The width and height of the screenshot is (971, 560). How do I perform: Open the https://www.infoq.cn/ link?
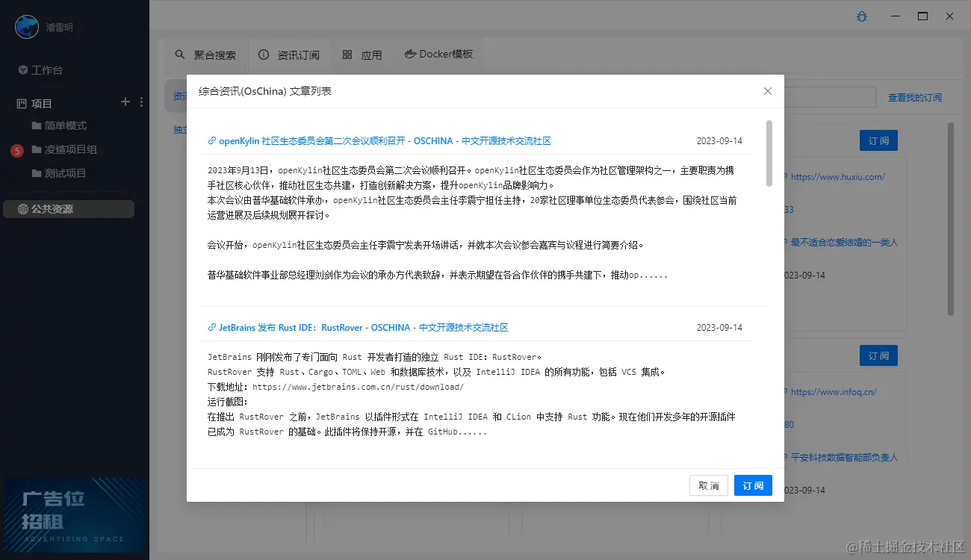pyautogui.click(x=834, y=391)
